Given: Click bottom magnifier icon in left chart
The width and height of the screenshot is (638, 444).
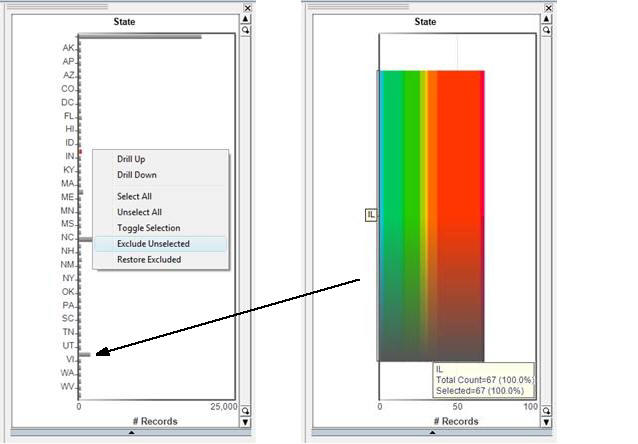Looking at the screenshot, I should coord(245,411).
